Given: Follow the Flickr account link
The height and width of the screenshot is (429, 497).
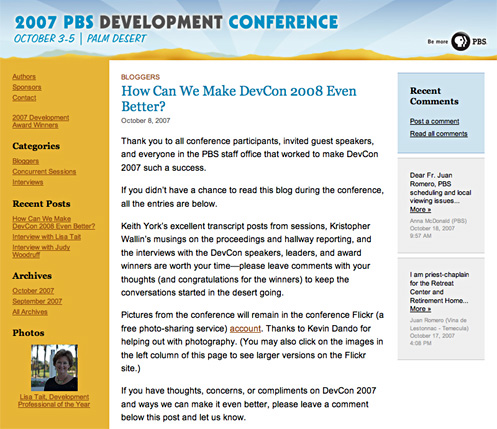Looking at the screenshot, I should (x=245, y=328).
